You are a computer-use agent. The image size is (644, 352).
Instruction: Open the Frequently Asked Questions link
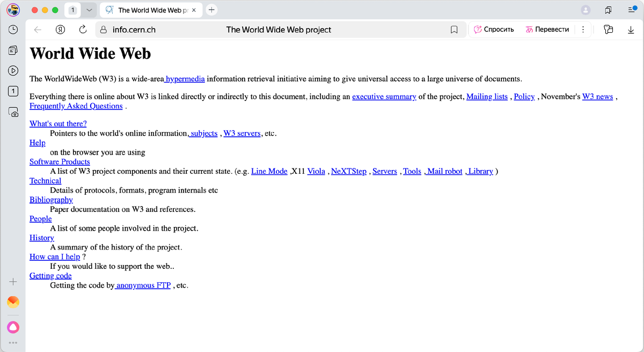pos(76,106)
